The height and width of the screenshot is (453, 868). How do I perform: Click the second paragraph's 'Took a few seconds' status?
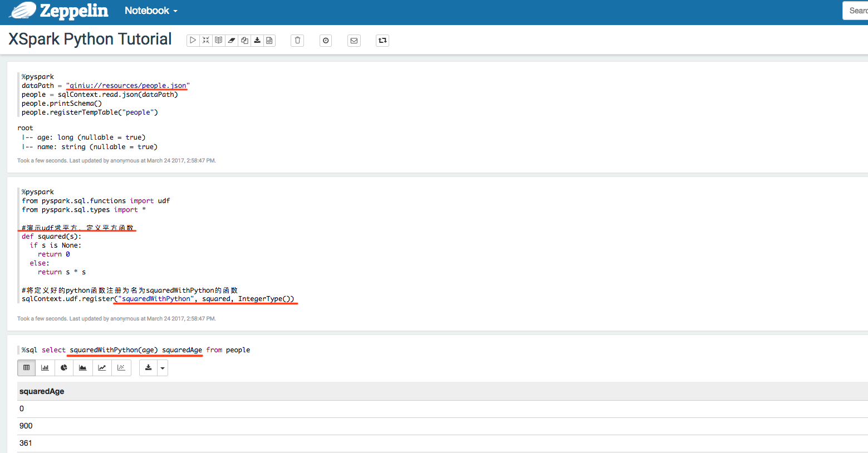116,318
